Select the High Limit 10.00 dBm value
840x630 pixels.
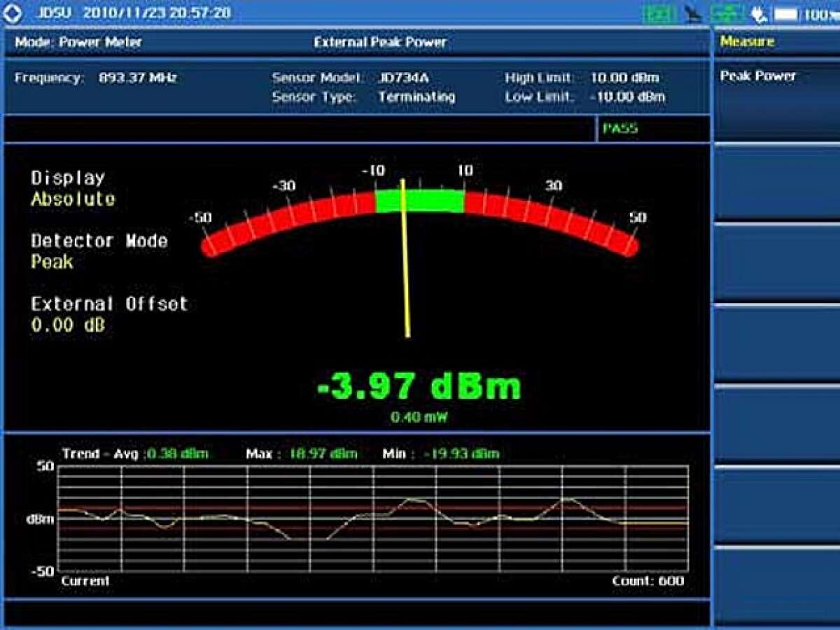(x=624, y=78)
